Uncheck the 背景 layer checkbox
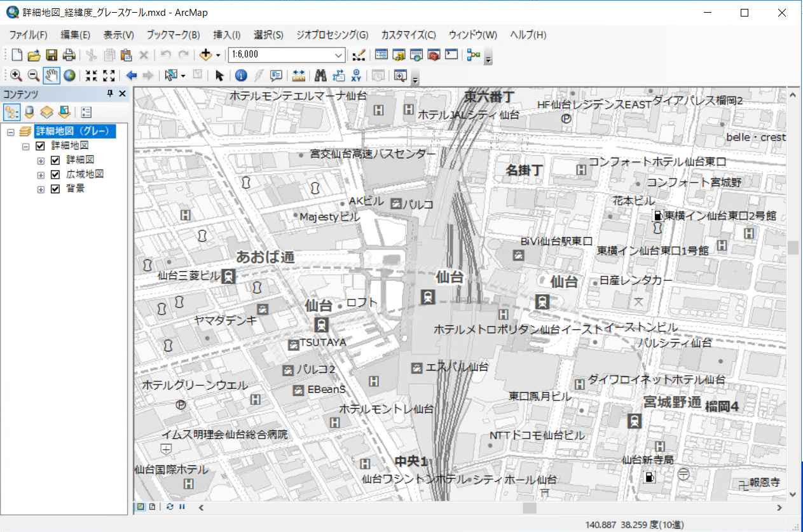 [55, 189]
